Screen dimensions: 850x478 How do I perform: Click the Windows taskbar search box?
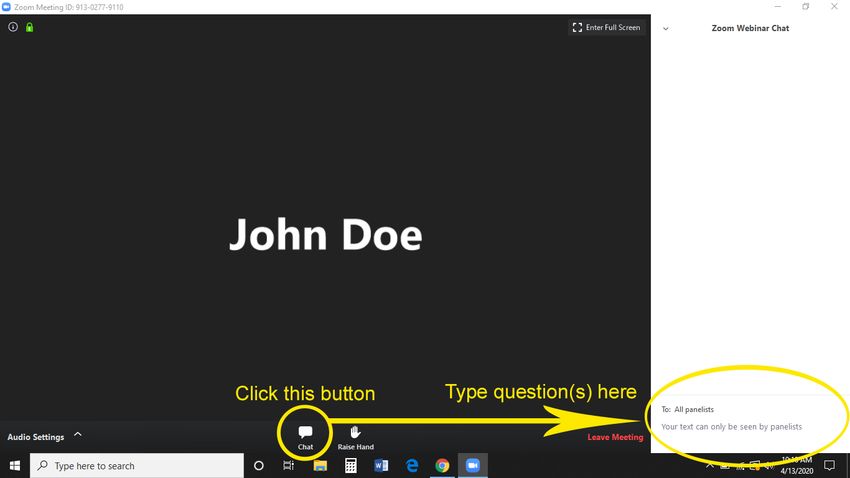tap(137, 466)
